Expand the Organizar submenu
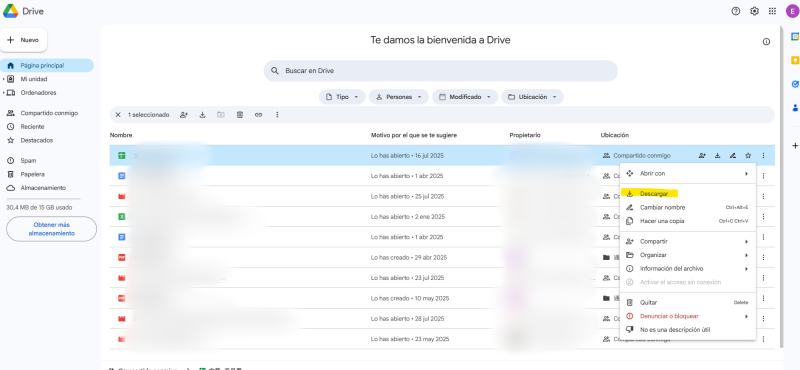The image size is (800, 370). (x=746, y=255)
